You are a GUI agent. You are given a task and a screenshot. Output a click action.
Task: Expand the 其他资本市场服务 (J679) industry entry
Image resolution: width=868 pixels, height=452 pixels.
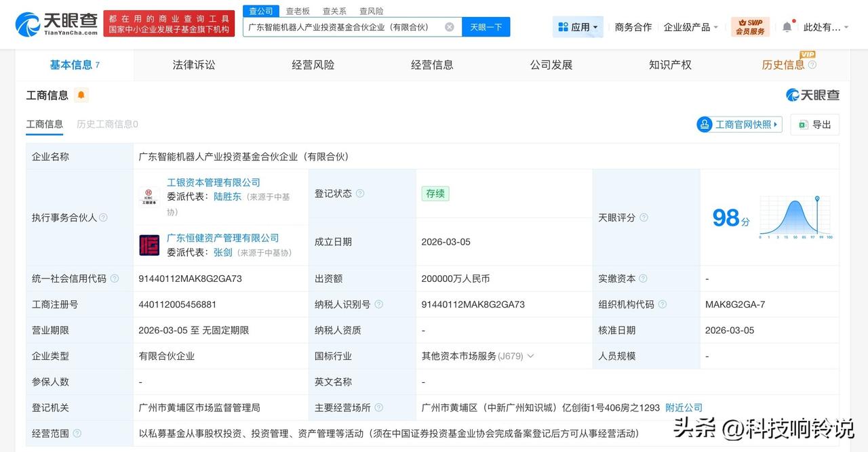pyautogui.click(x=530, y=356)
